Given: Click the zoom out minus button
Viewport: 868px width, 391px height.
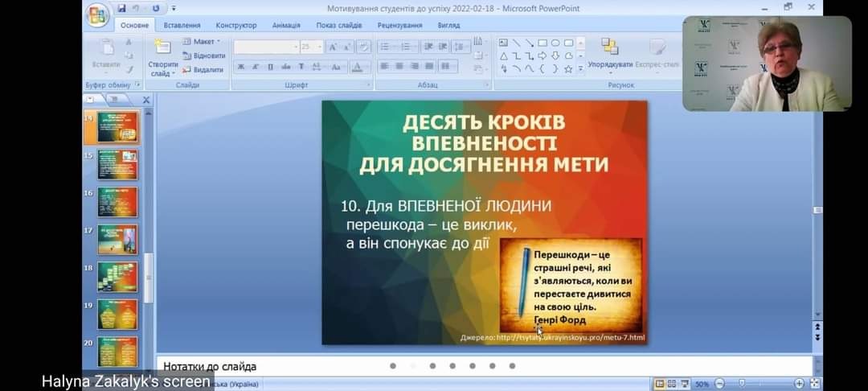Looking at the screenshot, I should [x=720, y=385].
